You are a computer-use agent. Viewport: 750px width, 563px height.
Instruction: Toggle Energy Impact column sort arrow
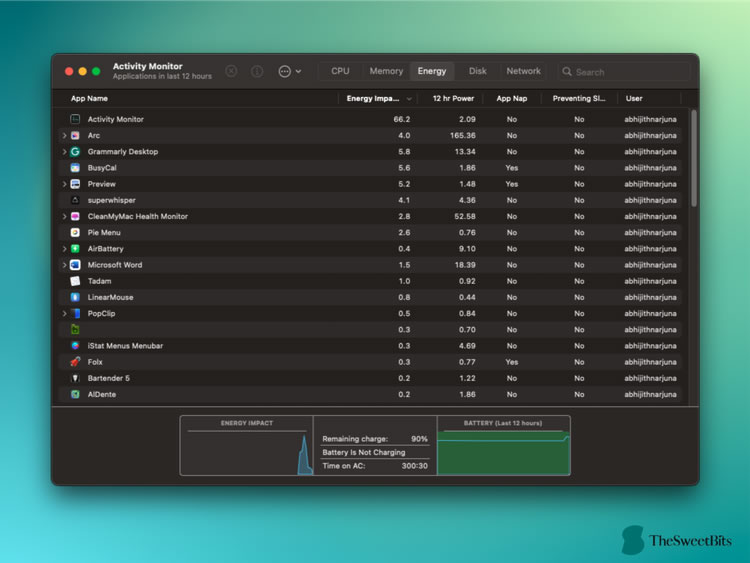(x=409, y=99)
